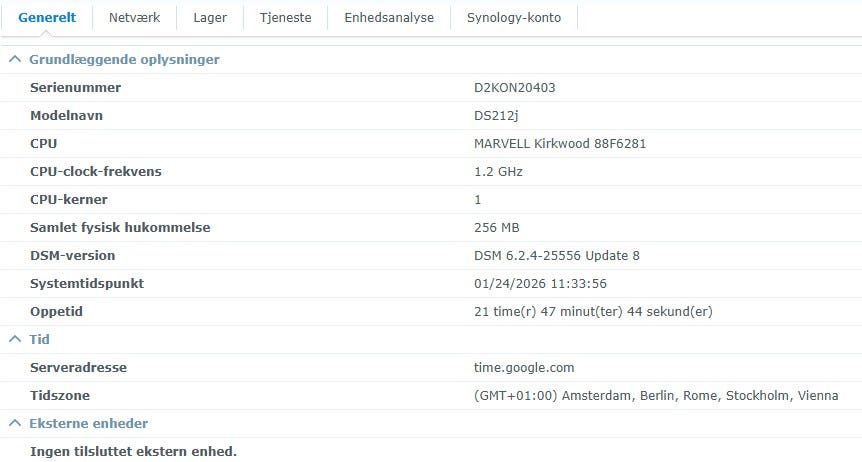Collapse the Tid section chevron
This screenshot has height=462, width=862.
point(15,339)
